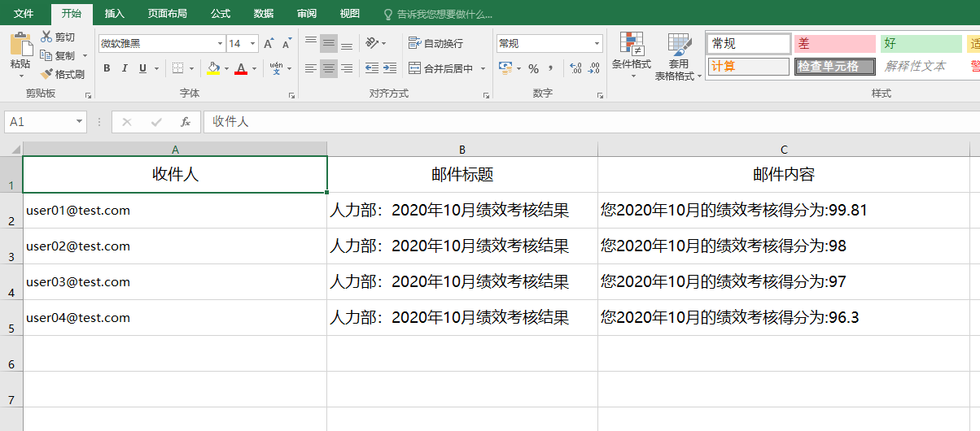980x431 pixels.
Task: Expand font color dropdown arrow
Action: [254, 68]
